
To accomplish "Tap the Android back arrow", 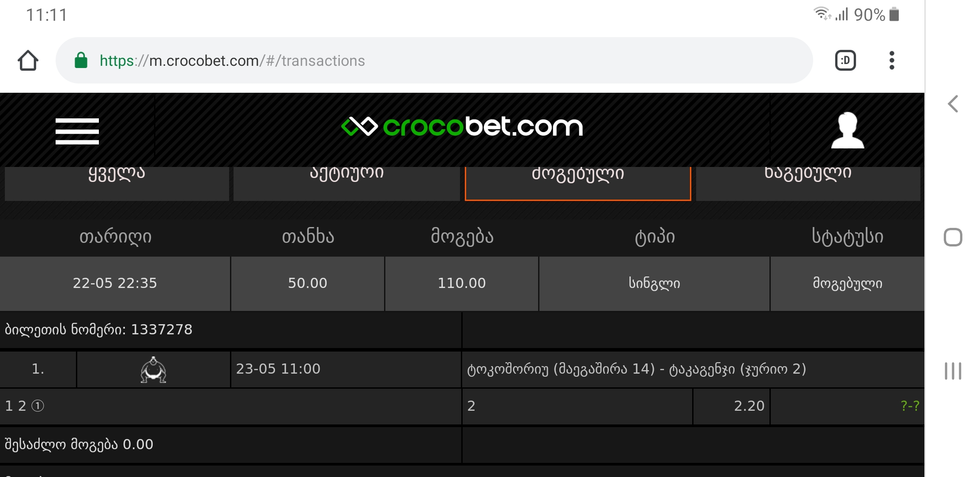I will point(953,104).
